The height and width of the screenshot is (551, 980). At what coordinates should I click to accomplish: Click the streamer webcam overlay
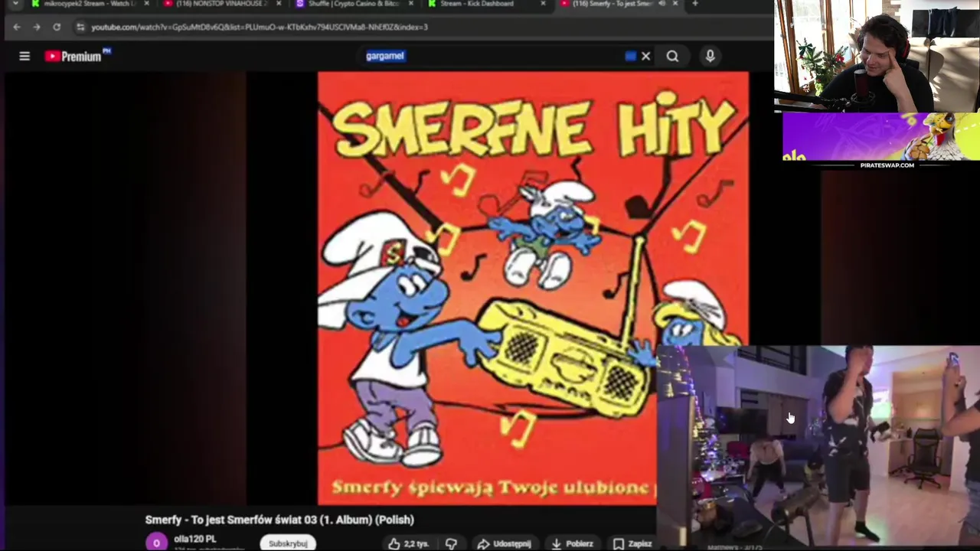click(877, 57)
